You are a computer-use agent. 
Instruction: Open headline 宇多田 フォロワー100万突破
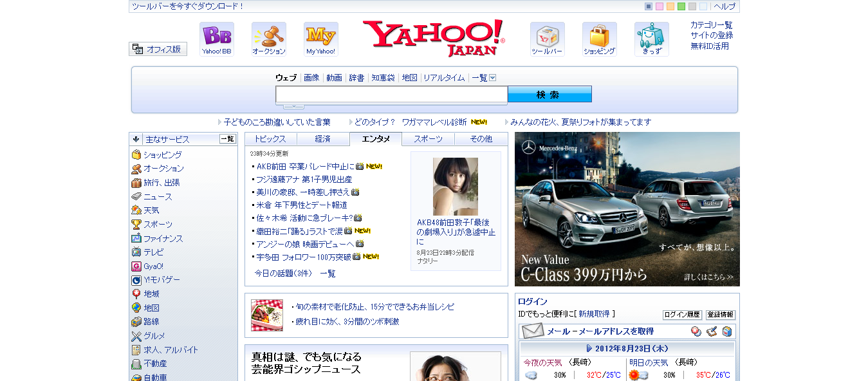point(304,257)
